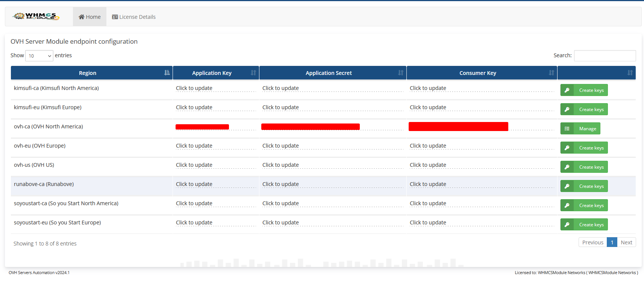Sort by Application Key column

pyautogui.click(x=216, y=73)
